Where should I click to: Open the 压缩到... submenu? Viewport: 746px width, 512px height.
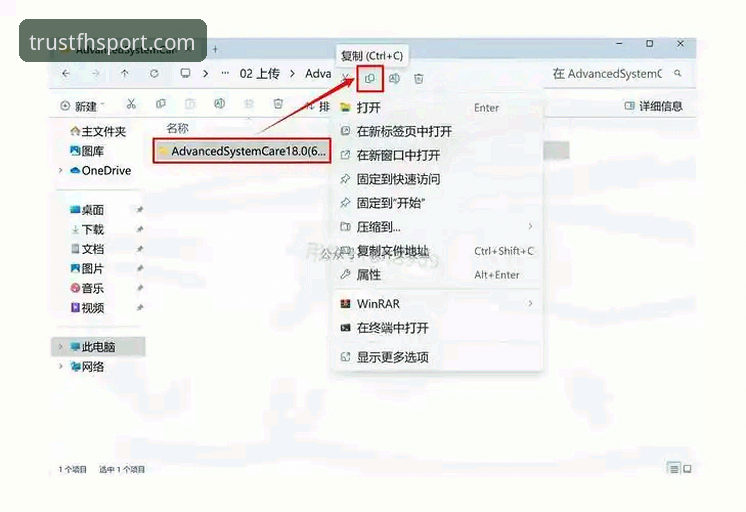(437, 227)
